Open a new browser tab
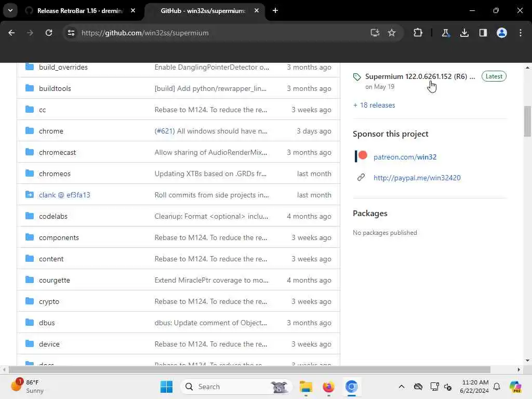 coord(275,10)
